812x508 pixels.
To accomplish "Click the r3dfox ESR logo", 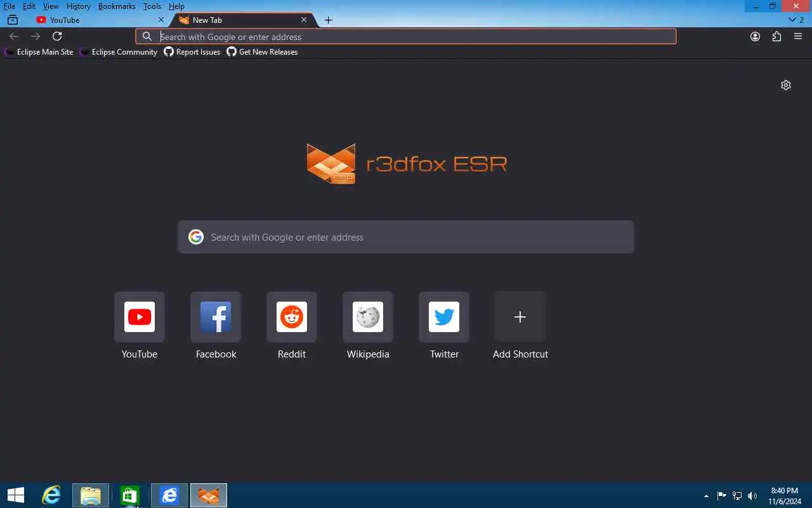I will [x=406, y=164].
